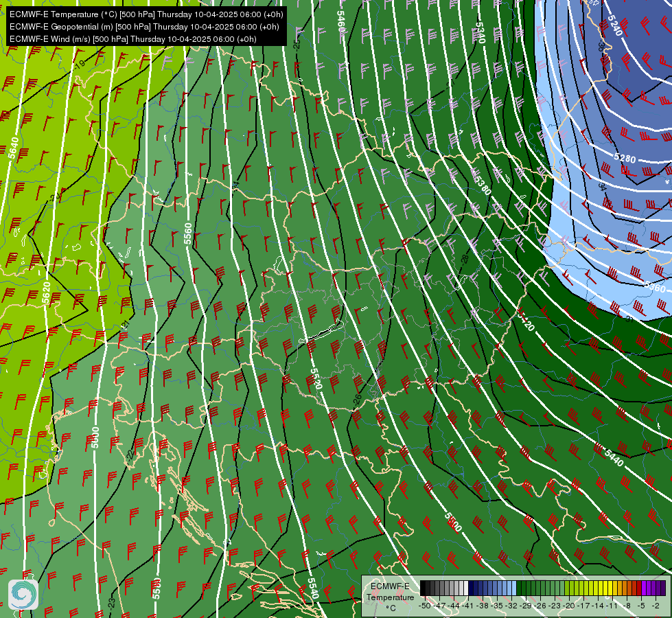Click the 5340 geopotential contour label
Screen dimensions: 672x618
(480, 32)
